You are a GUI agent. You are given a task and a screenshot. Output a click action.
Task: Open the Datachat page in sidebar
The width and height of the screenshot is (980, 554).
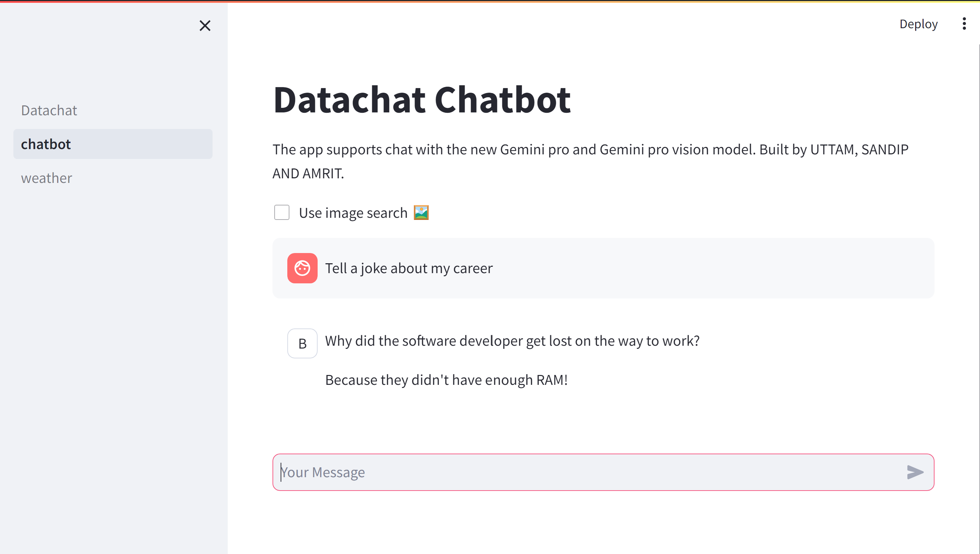click(113, 110)
